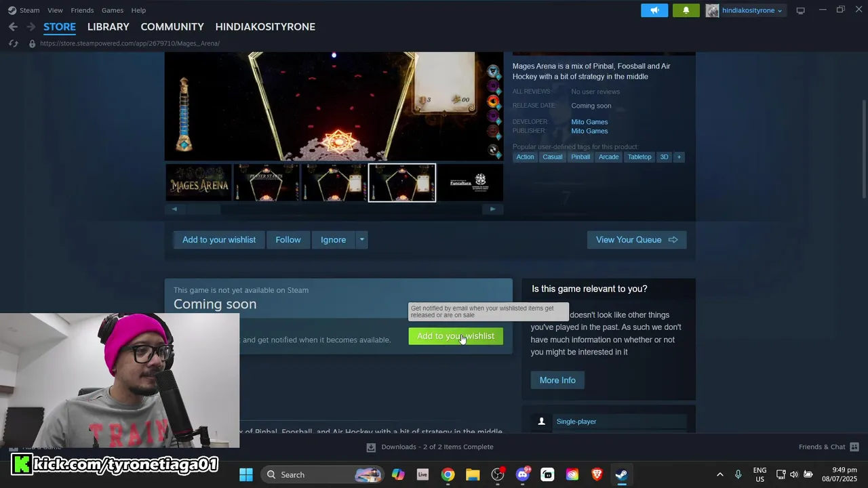The height and width of the screenshot is (488, 868).
Task: Click the green Add to your wishlist button
Action: point(456,336)
